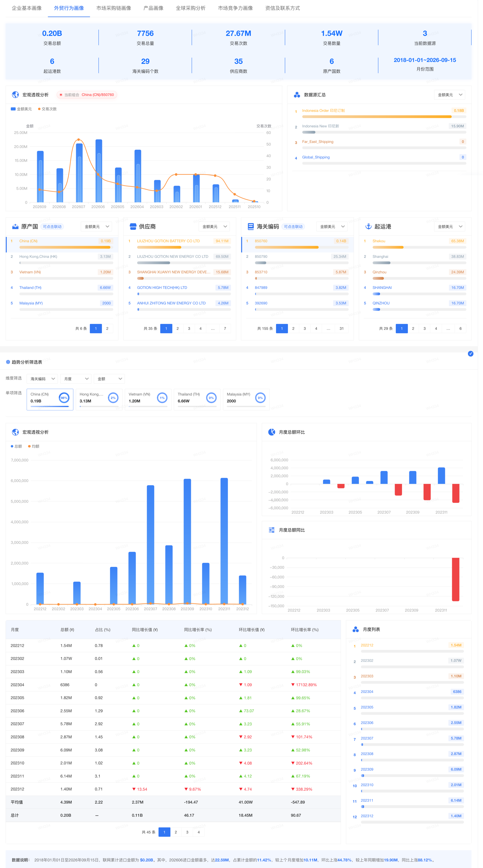Toggle the 均额 legend in trend chart
This screenshot has height=868, width=483.
pos(34,446)
